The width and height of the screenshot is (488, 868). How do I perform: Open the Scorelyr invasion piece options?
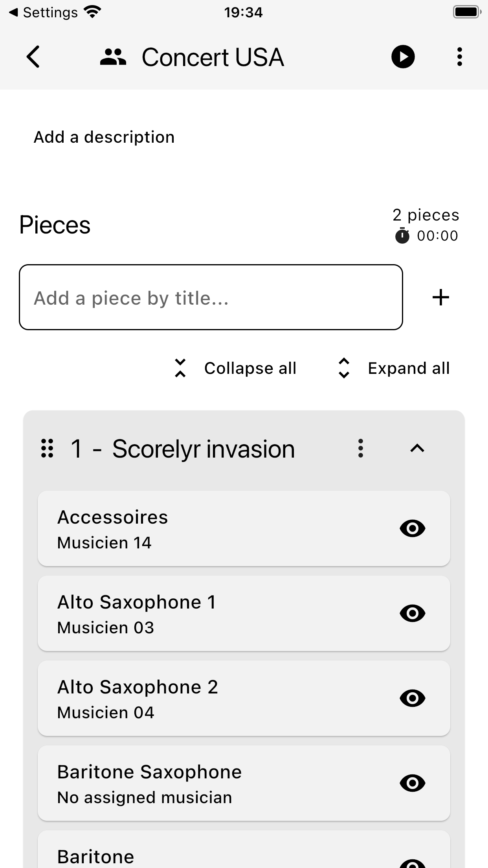[361, 449]
